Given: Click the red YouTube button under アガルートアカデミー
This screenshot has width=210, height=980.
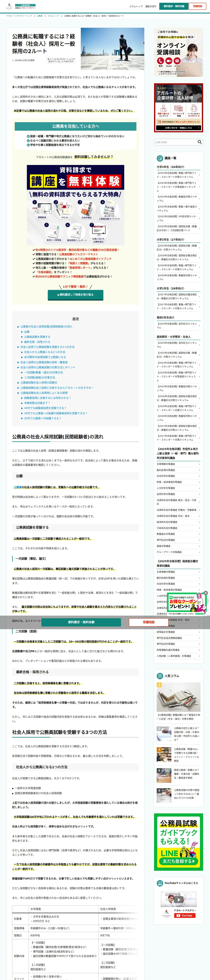Looking at the screenshot, I should [x=185, y=916].
